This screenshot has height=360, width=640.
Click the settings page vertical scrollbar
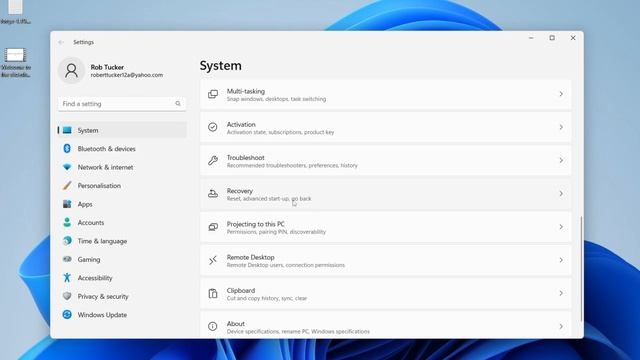tap(581, 269)
